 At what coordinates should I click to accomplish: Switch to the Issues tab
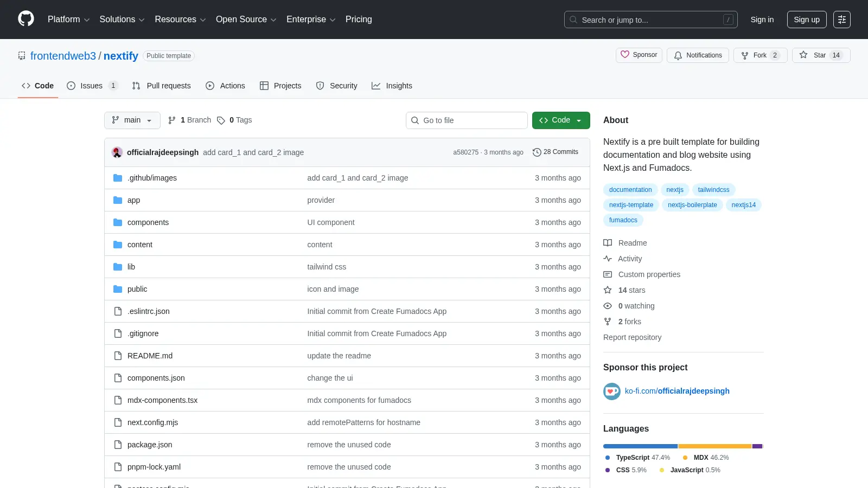pos(92,86)
